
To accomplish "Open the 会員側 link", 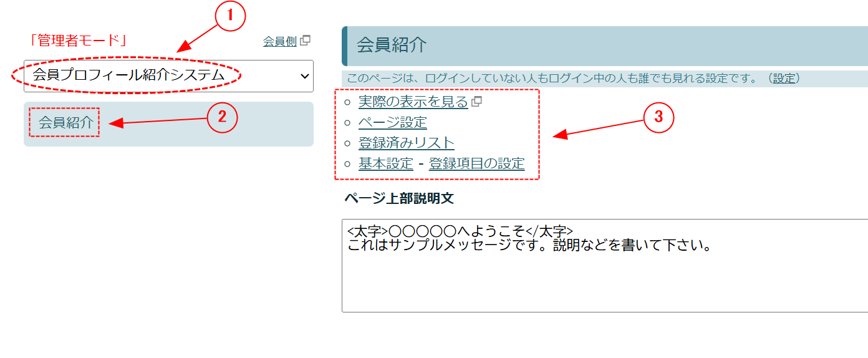I will point(279,42).
